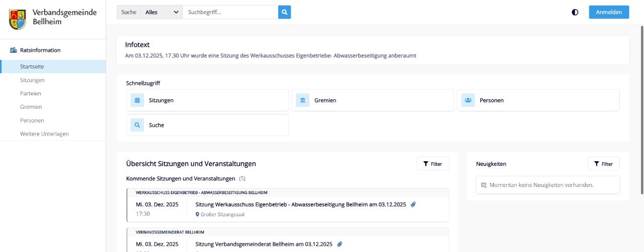644x252 pixels.
Task: Click the magnifier icon in Suche quick access
Action: (137, 125)
